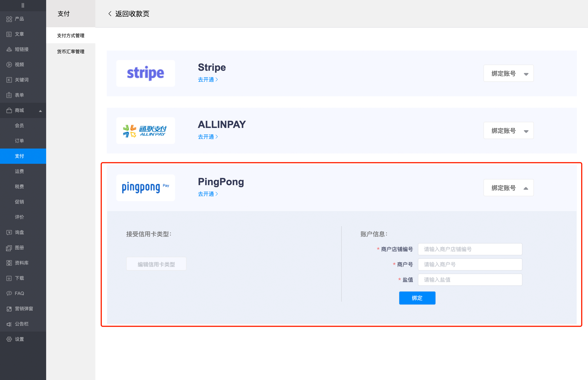Click the Inquiry (询盘) sidebar icon
Viewport: 588px width, 380px height.
[x=9, y=232]
